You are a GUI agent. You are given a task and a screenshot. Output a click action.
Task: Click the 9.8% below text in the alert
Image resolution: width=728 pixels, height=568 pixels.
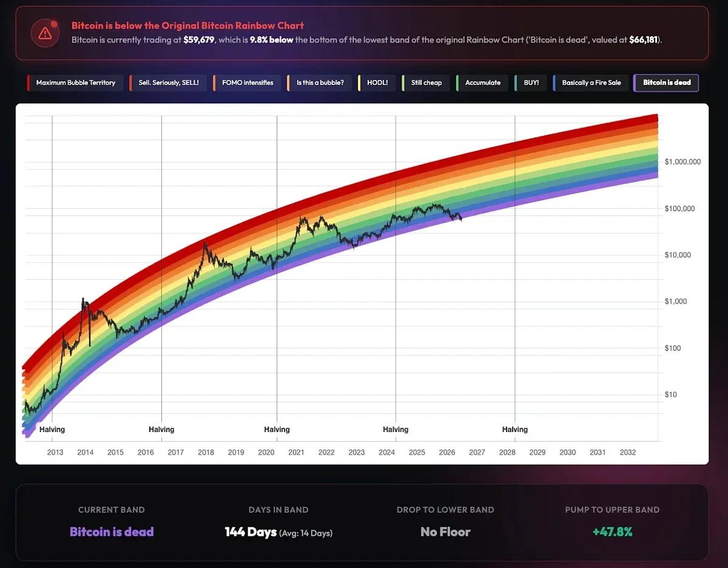click(272, 39)
